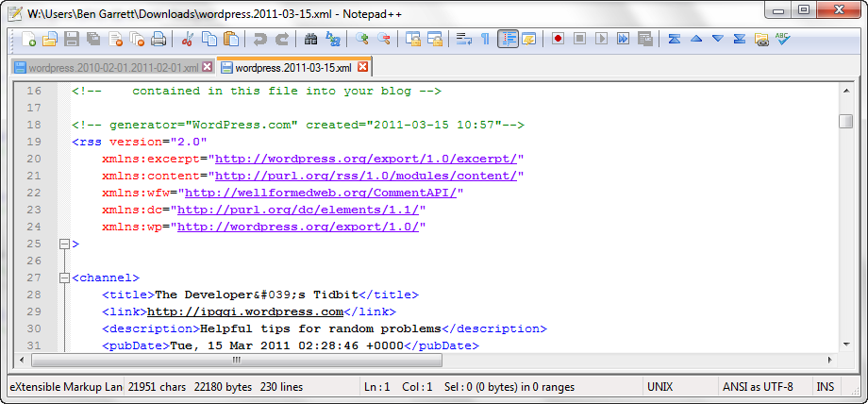Close the wordpress.2011-03-15.xml tab
This screenshot has height=404, width=868.
pos(362,67)
